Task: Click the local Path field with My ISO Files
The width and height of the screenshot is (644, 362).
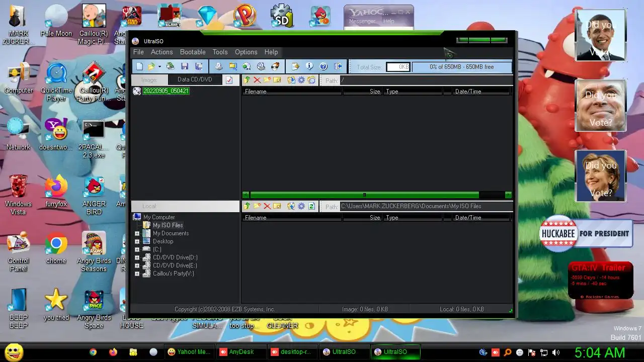Action: (x=426, y=206)
